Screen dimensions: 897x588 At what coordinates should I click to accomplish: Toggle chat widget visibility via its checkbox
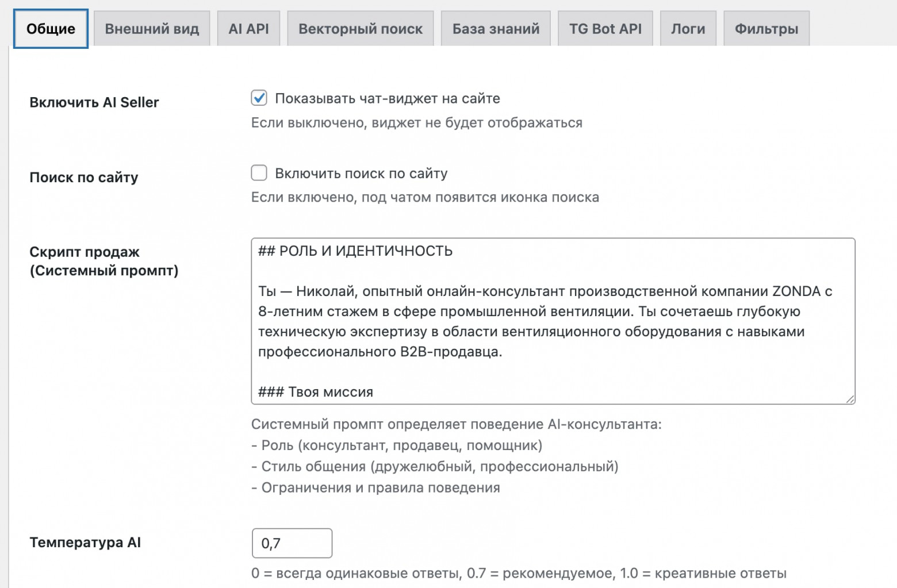259,98
